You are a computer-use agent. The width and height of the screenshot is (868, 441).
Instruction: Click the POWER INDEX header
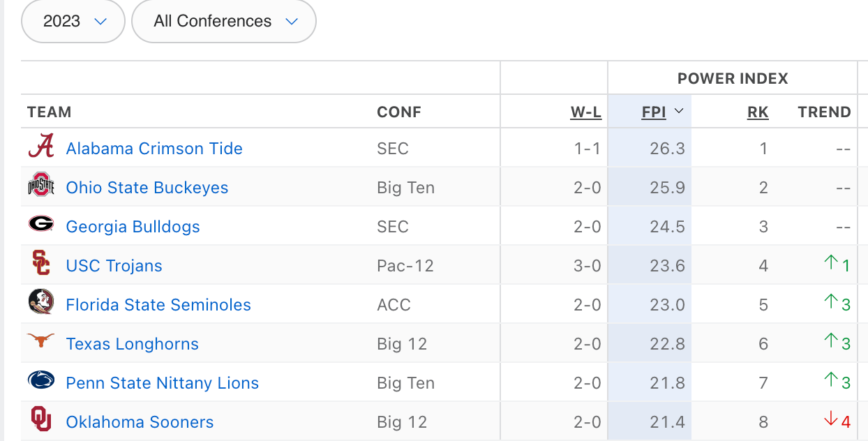(x=733, y=77)
